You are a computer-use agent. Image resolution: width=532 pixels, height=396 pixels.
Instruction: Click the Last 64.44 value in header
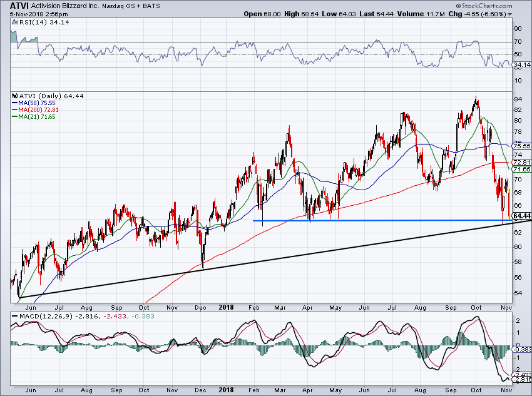point(376,14)
